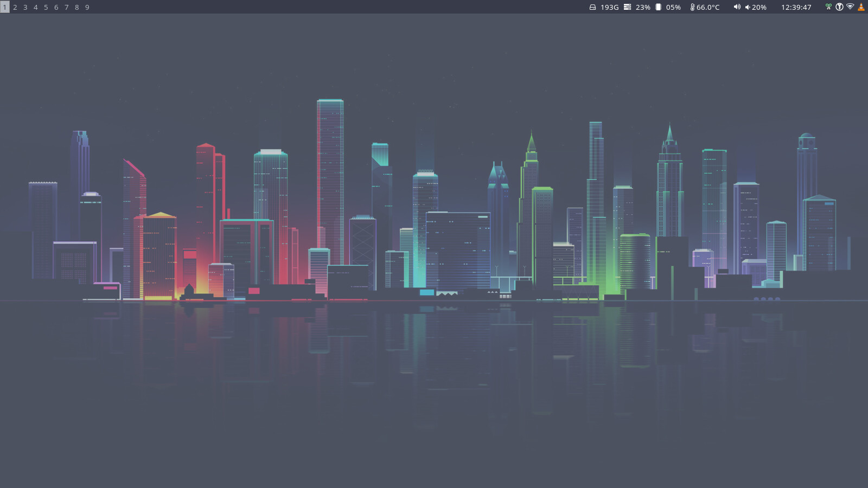868x488 pixels.
Task: Switch to workspace 6
Action: 56,7
